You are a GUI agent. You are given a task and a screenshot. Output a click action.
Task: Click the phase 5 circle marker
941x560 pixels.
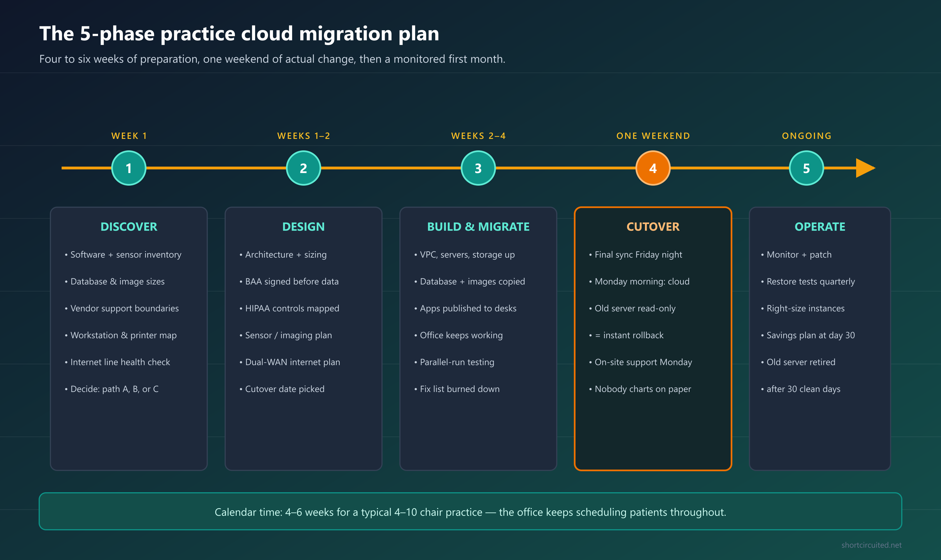(807, 168)
